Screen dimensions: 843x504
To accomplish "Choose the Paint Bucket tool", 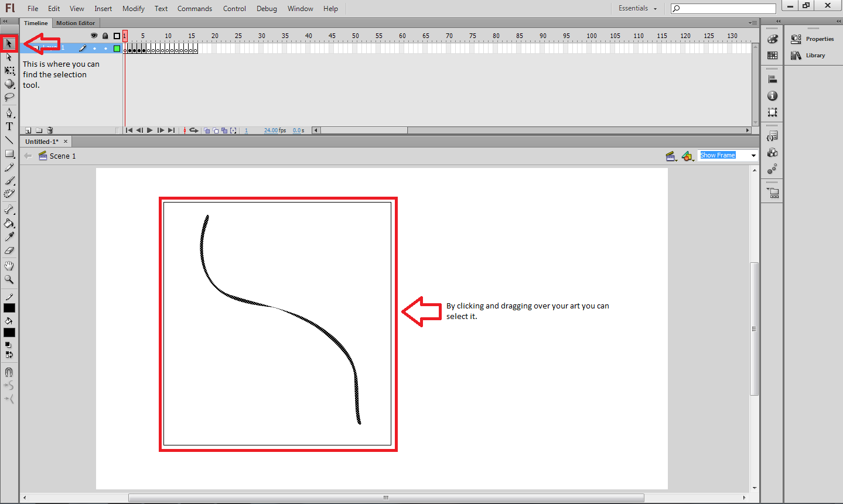I will point(9,223).
